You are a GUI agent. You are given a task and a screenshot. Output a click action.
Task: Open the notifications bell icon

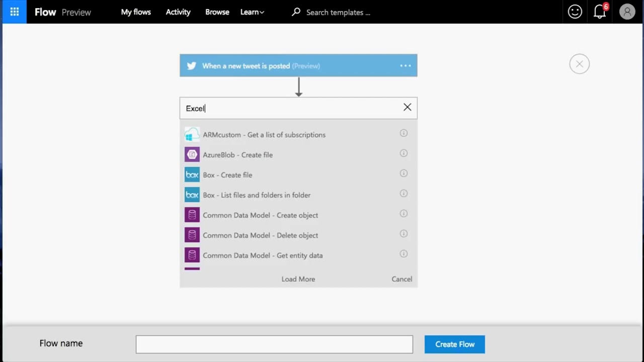[x=600, y=12]
